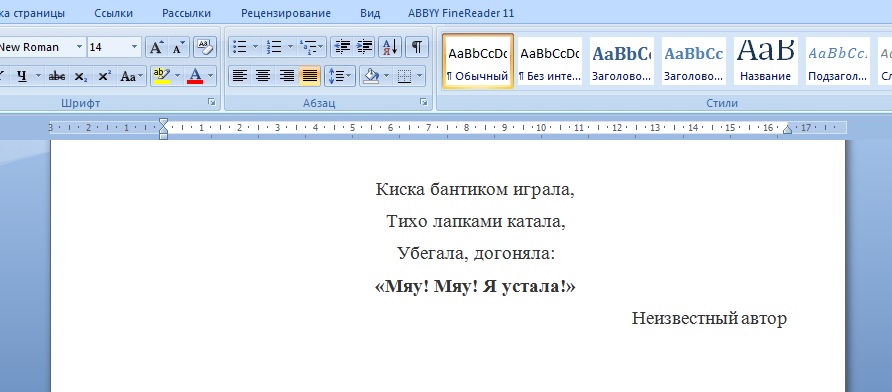Open the Шрифт dialog launcher
This screenshot has height=392, width=892.
pyautogui.click(x=212, y=102)
